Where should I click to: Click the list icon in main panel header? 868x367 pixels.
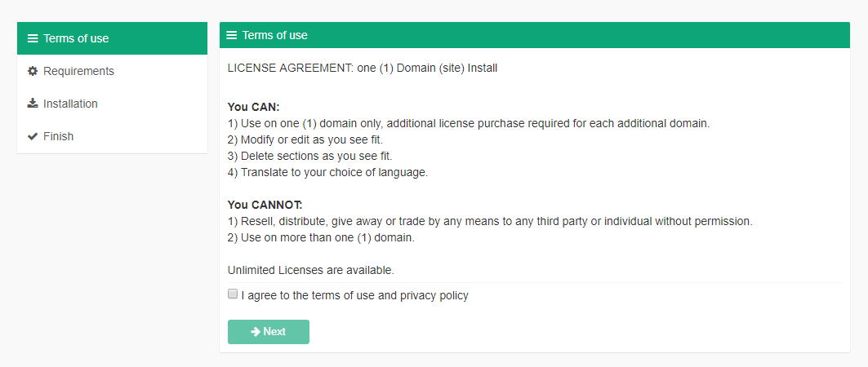[x=232, y=35]
